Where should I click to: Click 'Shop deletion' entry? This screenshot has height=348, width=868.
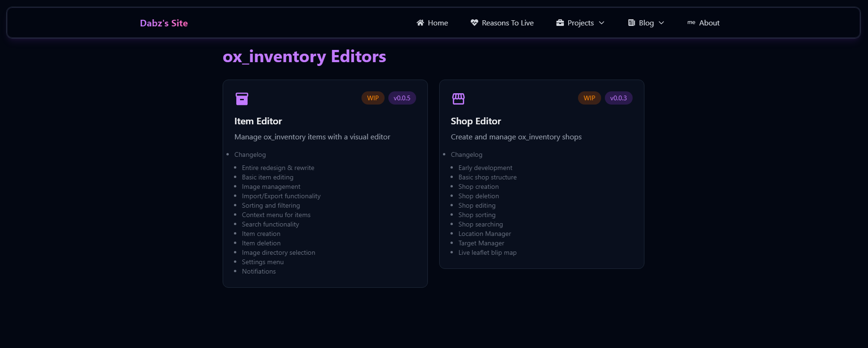pos(479,196)
